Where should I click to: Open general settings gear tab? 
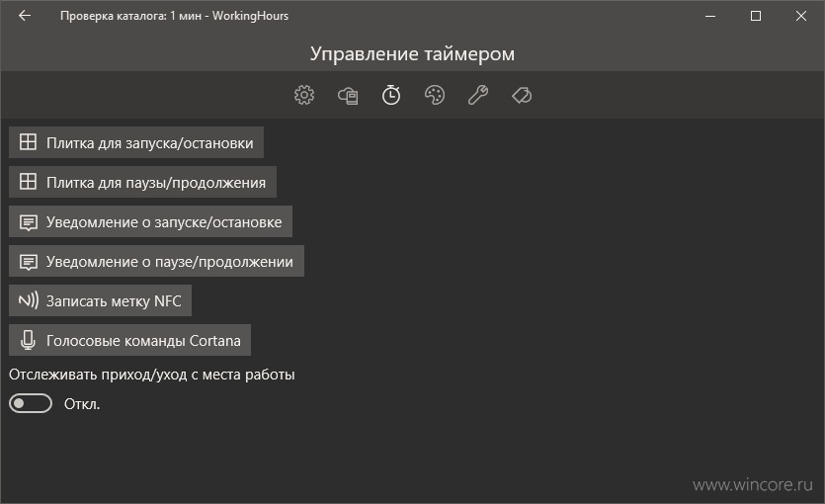304,95
